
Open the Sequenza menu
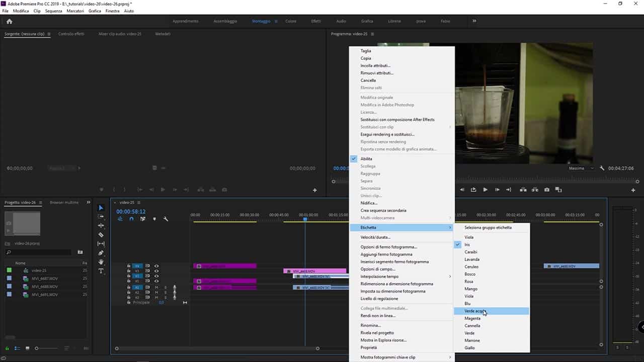pos(53,11)
